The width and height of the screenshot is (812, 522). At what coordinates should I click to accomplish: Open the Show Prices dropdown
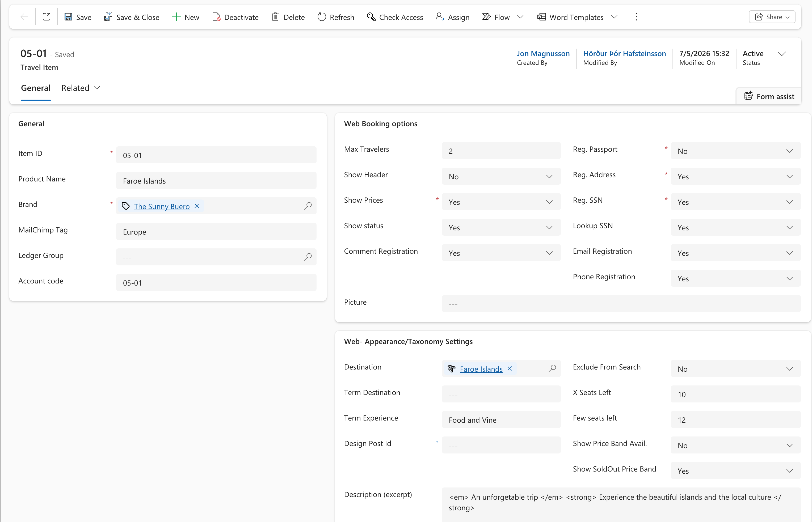point(501,202)
